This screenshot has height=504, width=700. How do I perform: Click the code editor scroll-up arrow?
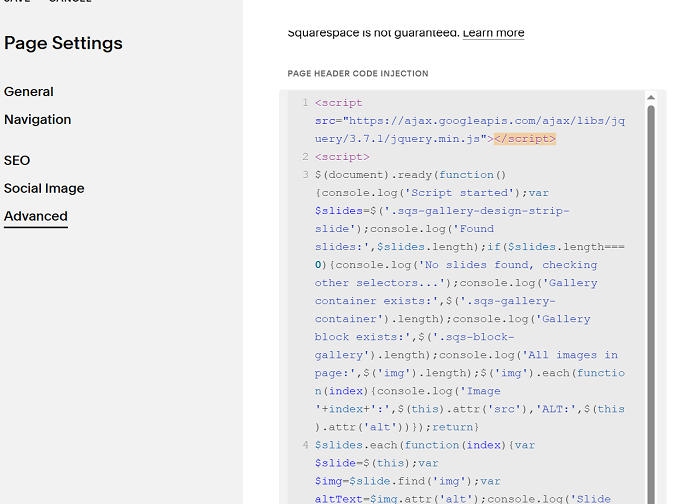[x=651, y=97]
